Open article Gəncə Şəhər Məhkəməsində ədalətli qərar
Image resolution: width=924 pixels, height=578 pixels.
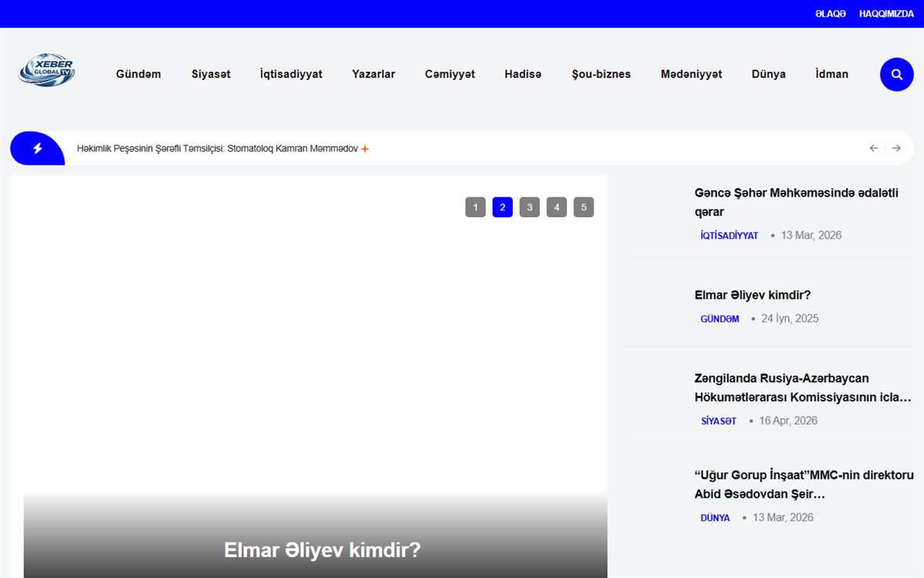tap(796, 202)
